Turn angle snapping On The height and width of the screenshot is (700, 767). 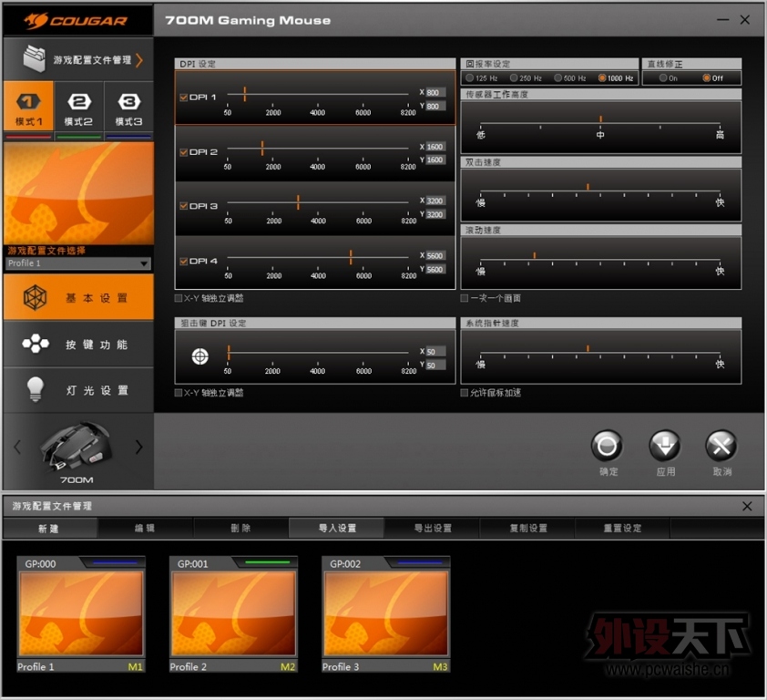[x=663, y=77]
